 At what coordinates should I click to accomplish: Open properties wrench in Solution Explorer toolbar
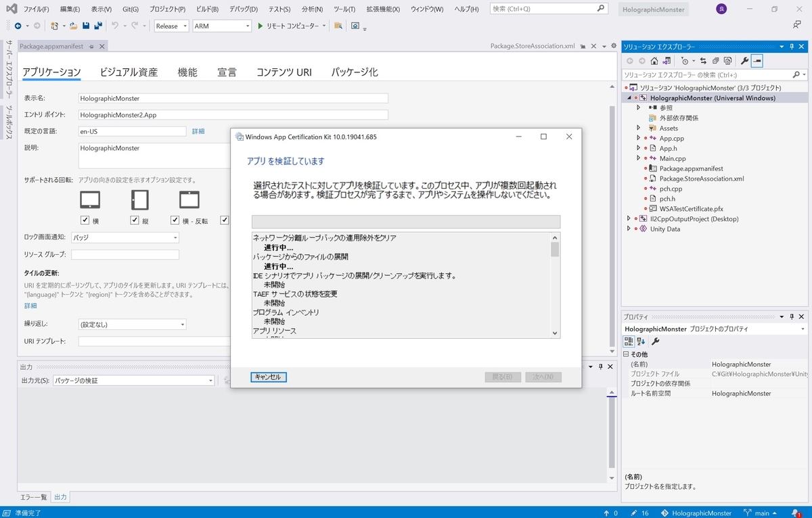click(745, 61)
